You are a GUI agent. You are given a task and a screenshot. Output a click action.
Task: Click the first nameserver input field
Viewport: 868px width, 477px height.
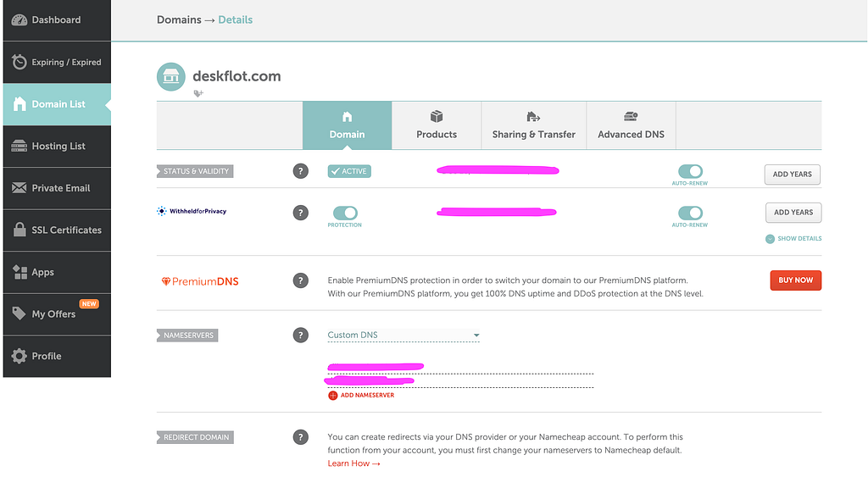coord(460,367)
